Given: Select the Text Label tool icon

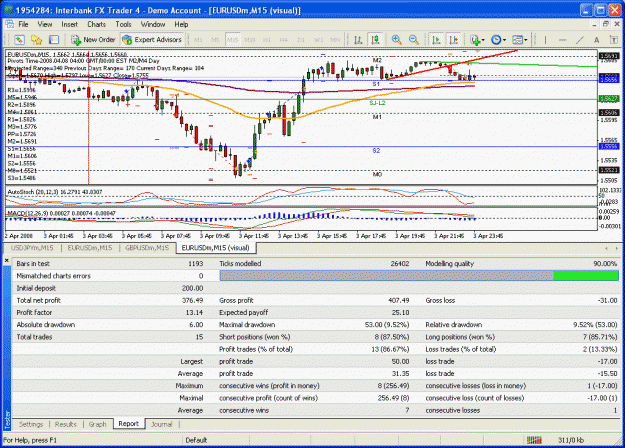Looking at the screenshot, I should pyautogui.click(x=614, y=40).
